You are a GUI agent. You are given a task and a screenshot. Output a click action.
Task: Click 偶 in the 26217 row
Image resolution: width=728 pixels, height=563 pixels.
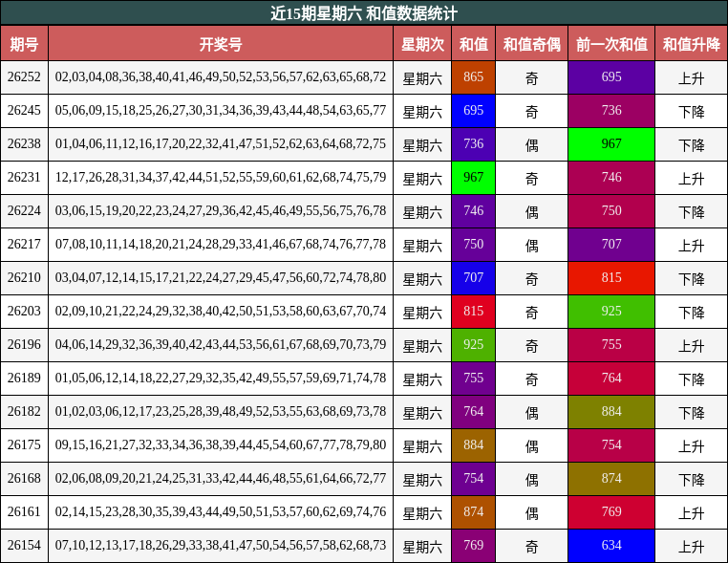point(531,246)
